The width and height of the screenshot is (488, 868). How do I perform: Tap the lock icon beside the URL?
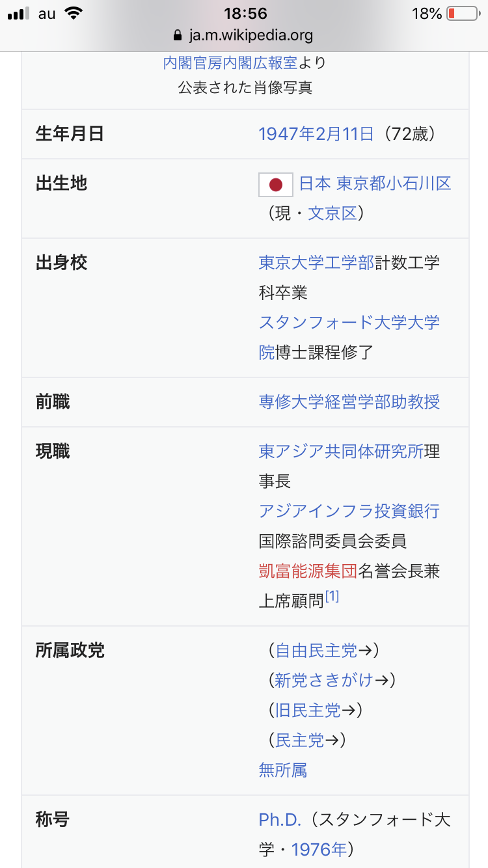click(x=176, y=35)
